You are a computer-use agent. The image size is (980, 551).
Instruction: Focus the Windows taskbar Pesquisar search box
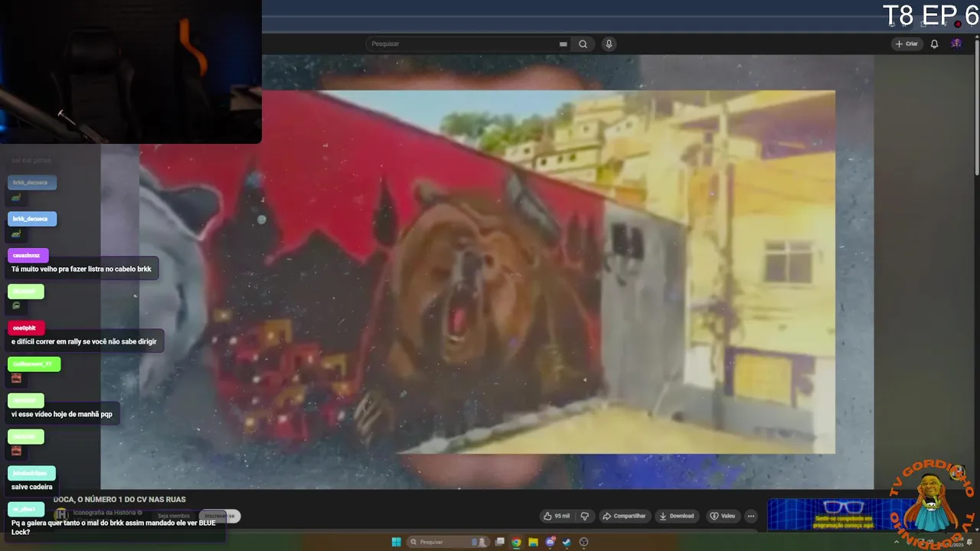coord(448,542)
